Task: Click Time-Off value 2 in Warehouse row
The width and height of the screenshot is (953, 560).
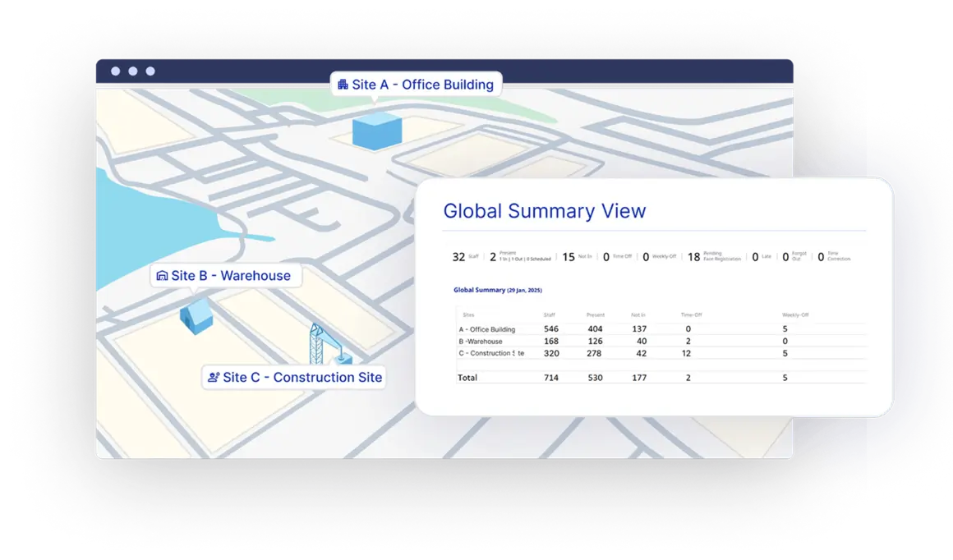Action: [688, 342]
